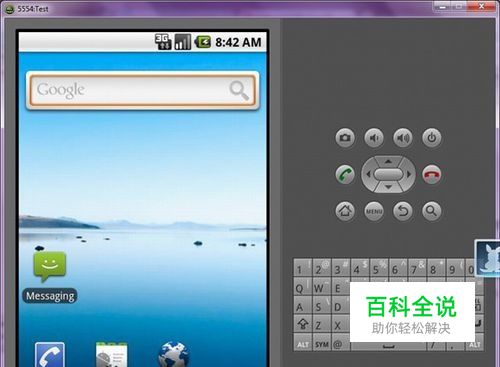The width and height of the screenshot is (500, 367).
Task: Tap the red end call button
Action: pos(432,174)
